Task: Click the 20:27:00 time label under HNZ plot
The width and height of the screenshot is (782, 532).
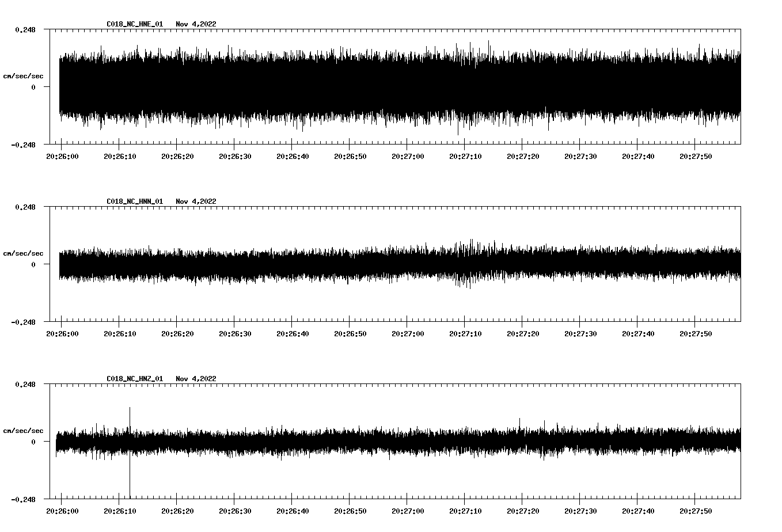Action: point(408,511)
